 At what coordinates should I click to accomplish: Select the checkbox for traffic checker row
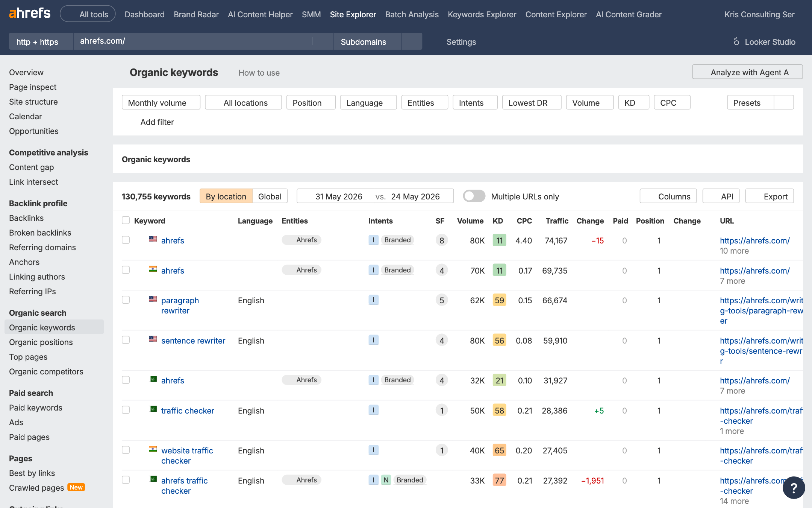(126, 410)
